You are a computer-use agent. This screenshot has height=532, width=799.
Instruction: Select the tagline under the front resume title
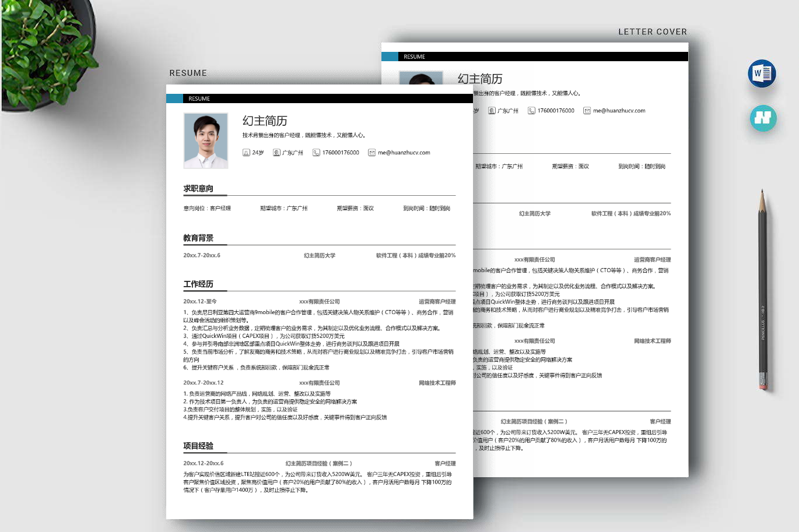[304, 135]
